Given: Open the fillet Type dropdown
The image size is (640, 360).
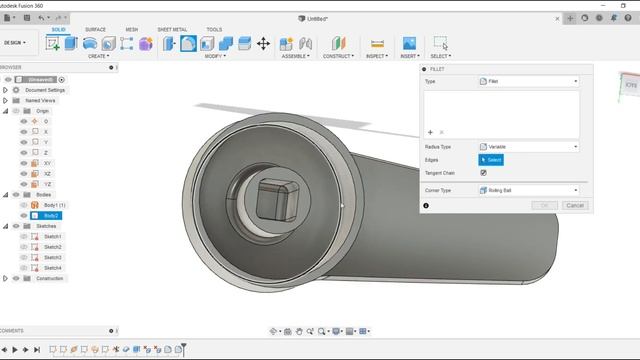Looking at the screenshot, I should [x=529, y=81].
